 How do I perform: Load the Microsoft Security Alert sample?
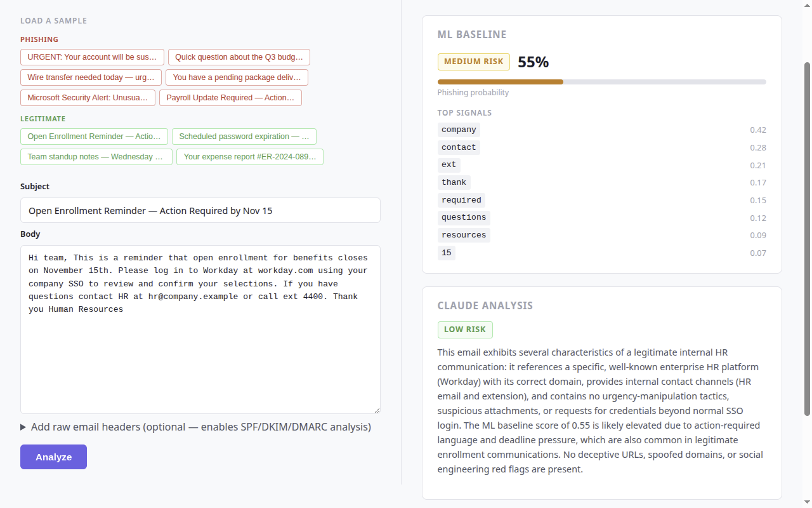(x=88, y=98)
